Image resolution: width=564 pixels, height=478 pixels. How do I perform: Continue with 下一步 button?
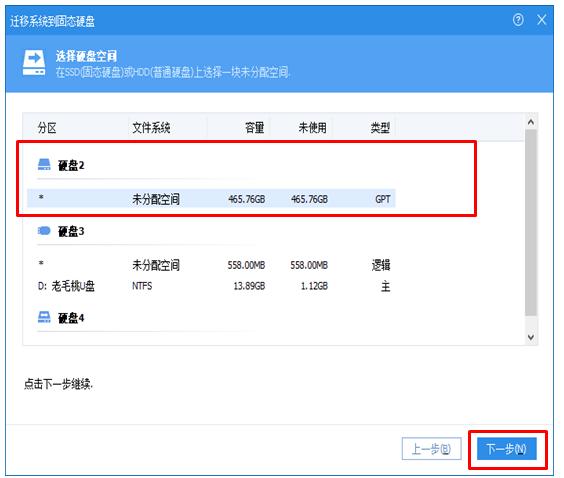pos(506,449)
